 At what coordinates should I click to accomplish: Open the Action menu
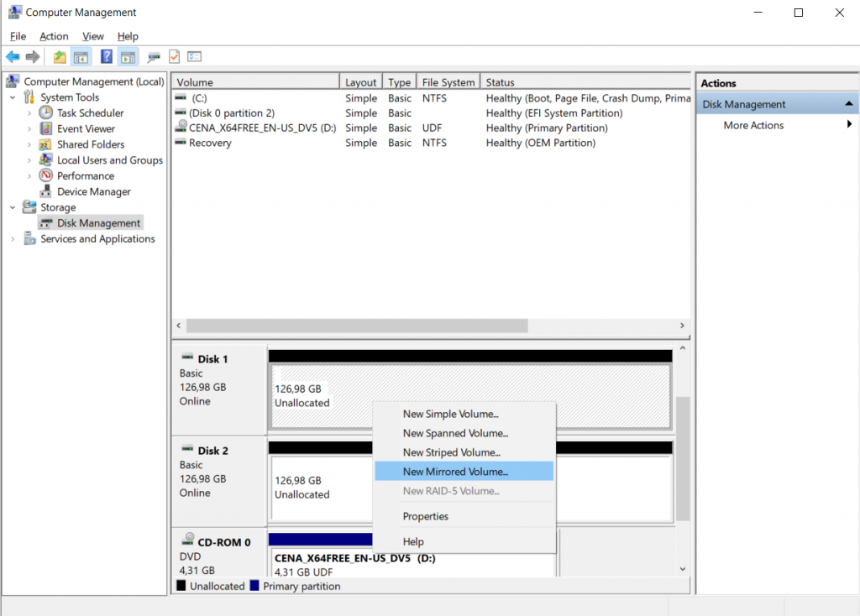point(54,36)
